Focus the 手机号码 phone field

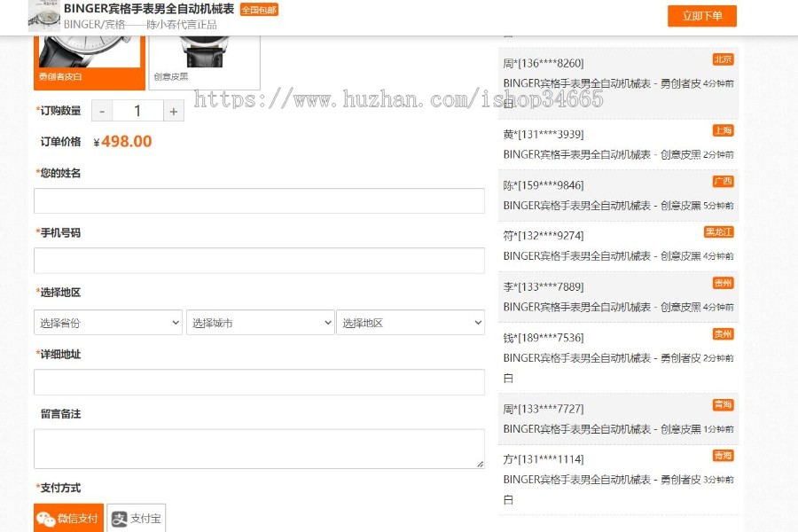point(259,260)
